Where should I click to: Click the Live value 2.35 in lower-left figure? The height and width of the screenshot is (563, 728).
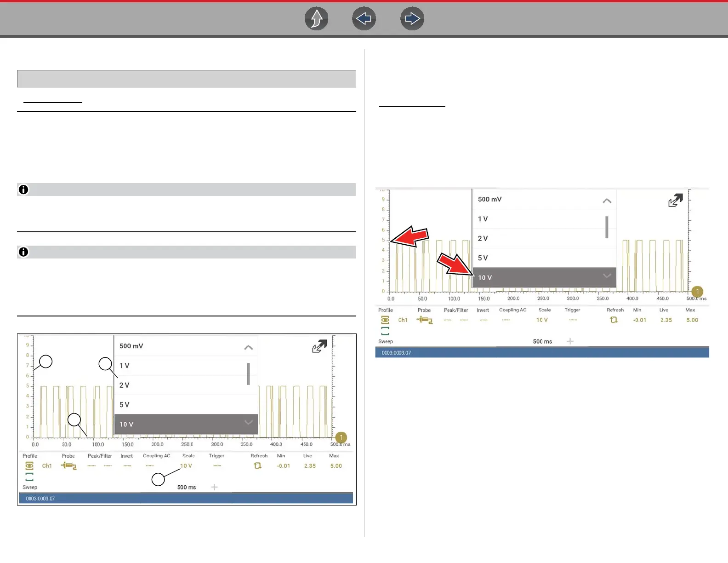(x=310, y=466)
